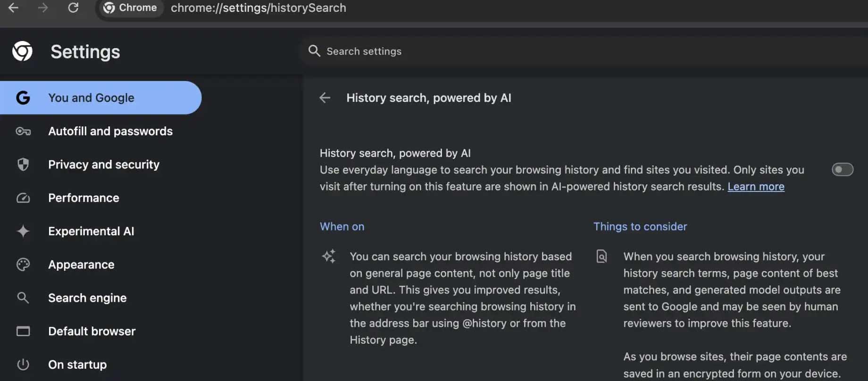Click the When on heading

click(342, 226)
